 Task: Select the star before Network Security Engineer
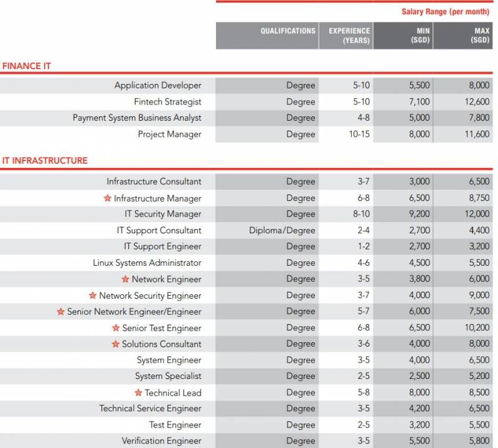[x=93, y=296]
